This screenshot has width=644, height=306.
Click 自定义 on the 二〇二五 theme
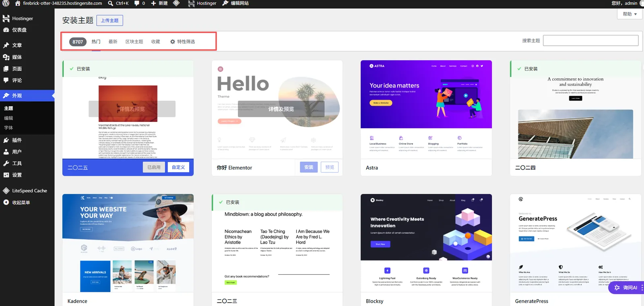pyautogui.click(x=178, y=167)
